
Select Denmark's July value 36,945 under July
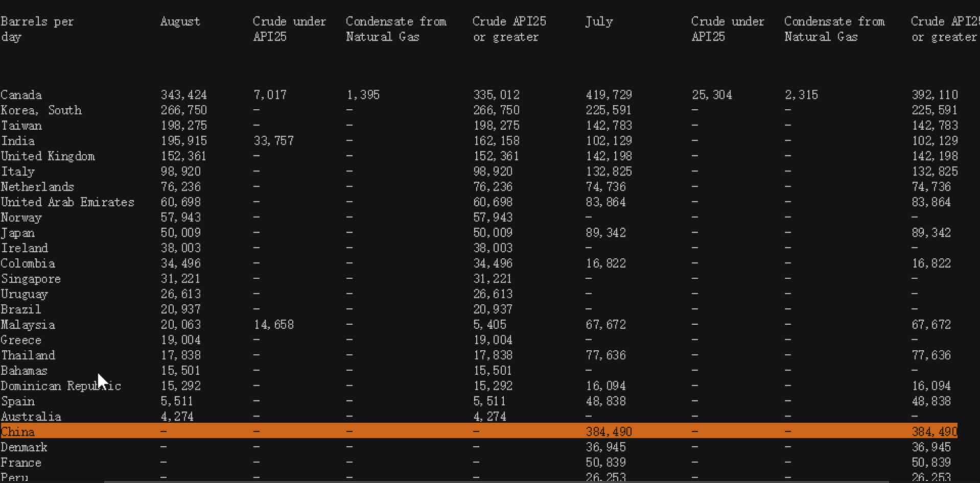click(x=605, y=447)
